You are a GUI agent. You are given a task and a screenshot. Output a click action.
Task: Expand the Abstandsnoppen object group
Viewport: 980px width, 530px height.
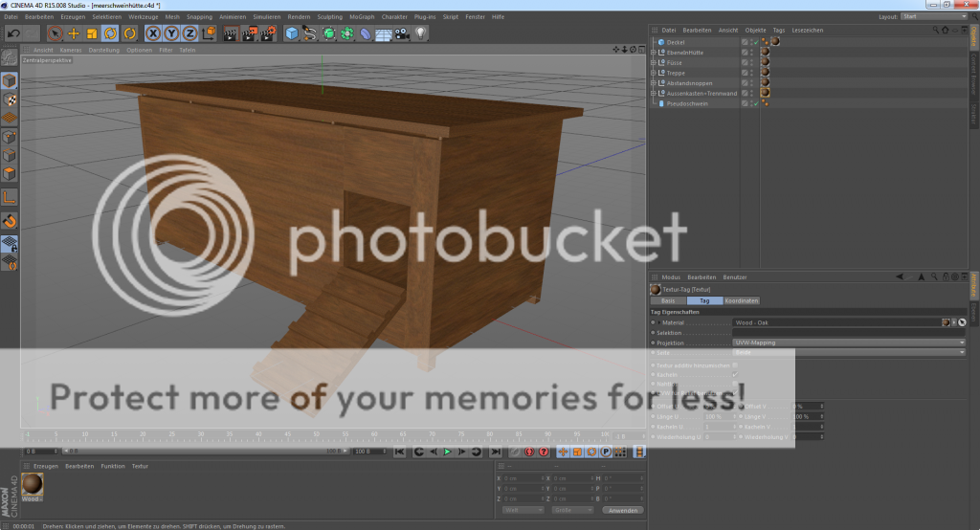pos(653,83)
